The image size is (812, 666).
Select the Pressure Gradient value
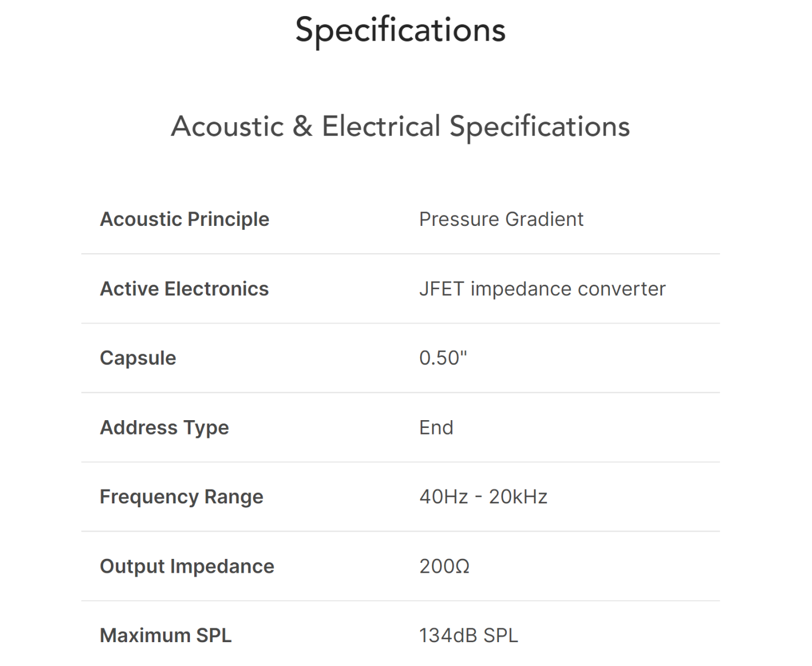501,219
